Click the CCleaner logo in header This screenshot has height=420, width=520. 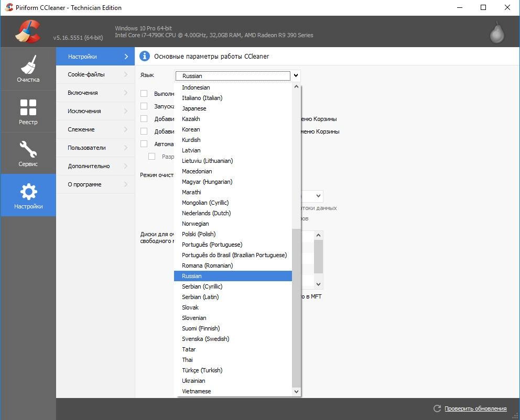point(28,31)
